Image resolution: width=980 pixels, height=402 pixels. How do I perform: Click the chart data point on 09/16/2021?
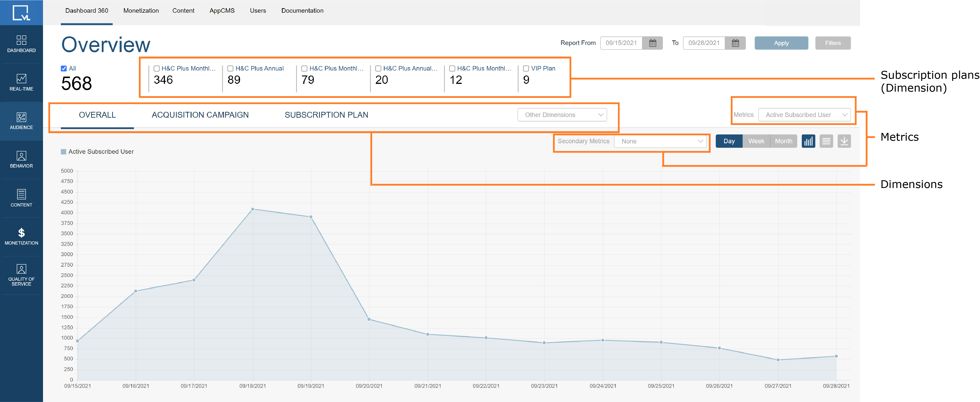pos(136,291)
